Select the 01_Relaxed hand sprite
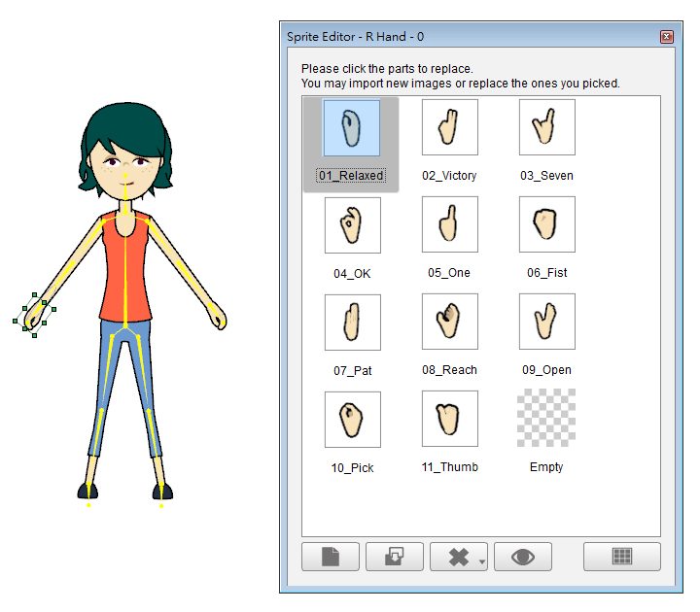The height and width of the screenshot is (612, 700). click(351, 128)
